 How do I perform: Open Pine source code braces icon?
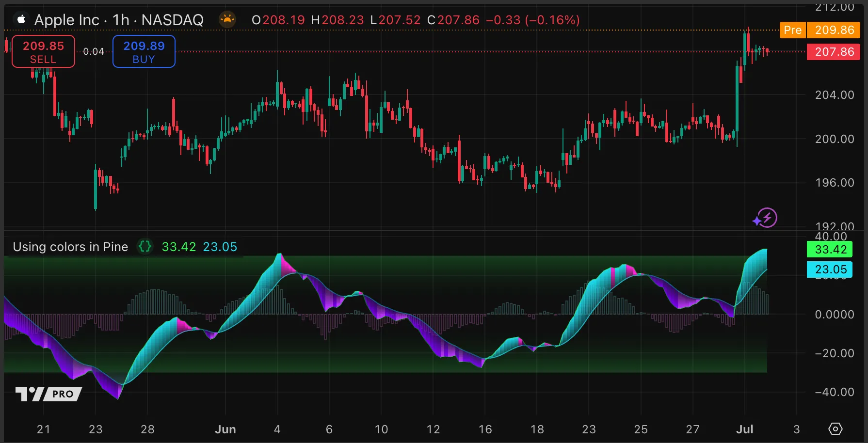click(x=145, y=247)
